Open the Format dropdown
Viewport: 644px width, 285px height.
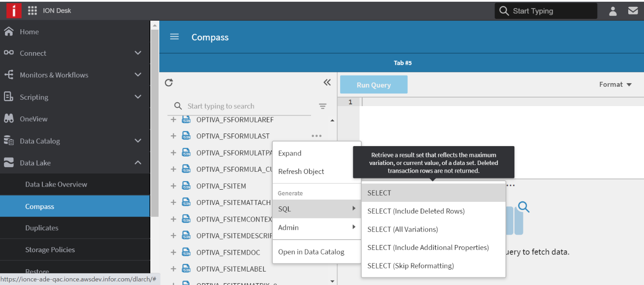coord(615,85)
